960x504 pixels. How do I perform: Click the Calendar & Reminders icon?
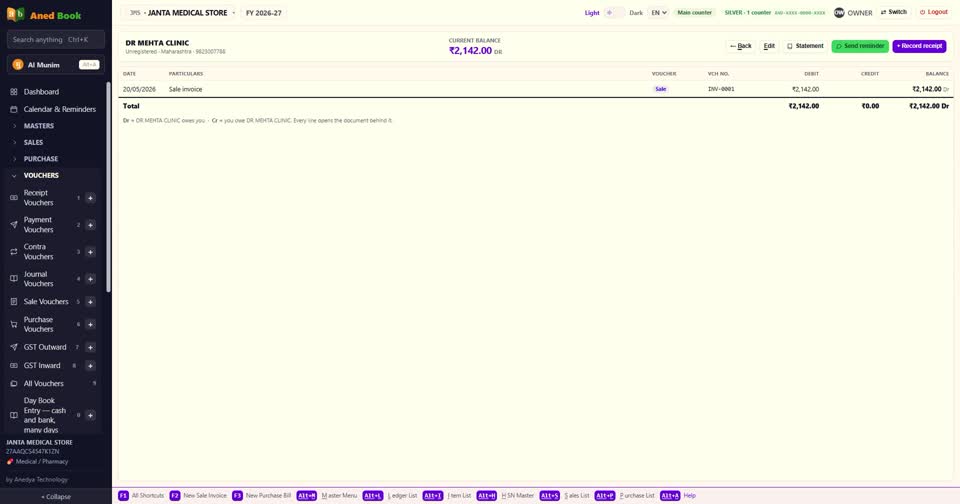13,109
